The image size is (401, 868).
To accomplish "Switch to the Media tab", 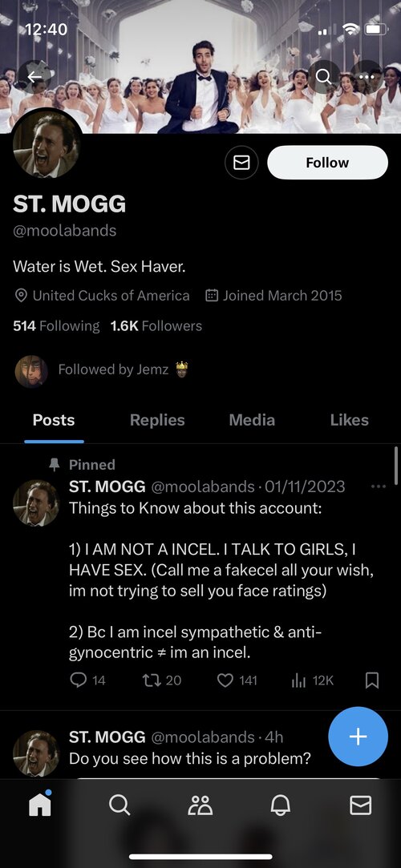I will pos(252,420).
